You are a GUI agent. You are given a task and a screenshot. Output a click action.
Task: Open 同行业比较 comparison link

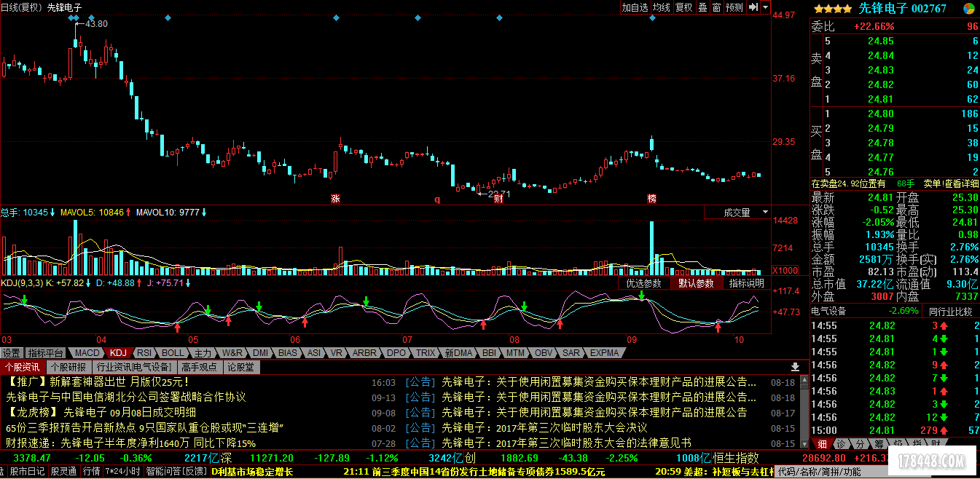coord(950,311)
